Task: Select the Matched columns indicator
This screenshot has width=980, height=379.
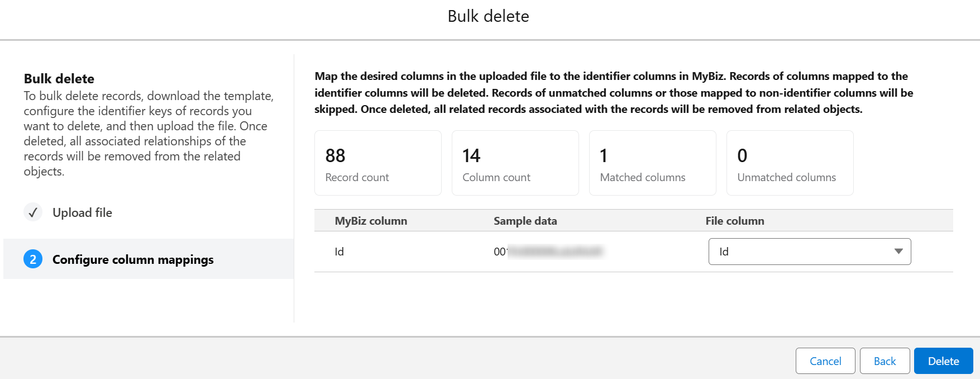Action: pyautogui.click(x=652, y=163)
